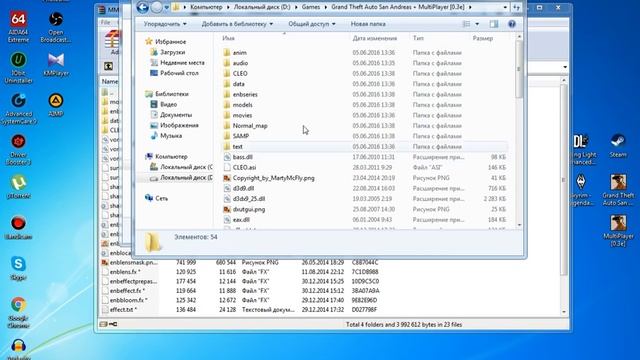
Task: Open uTorrent desktop icon
Action: [18, 187]
